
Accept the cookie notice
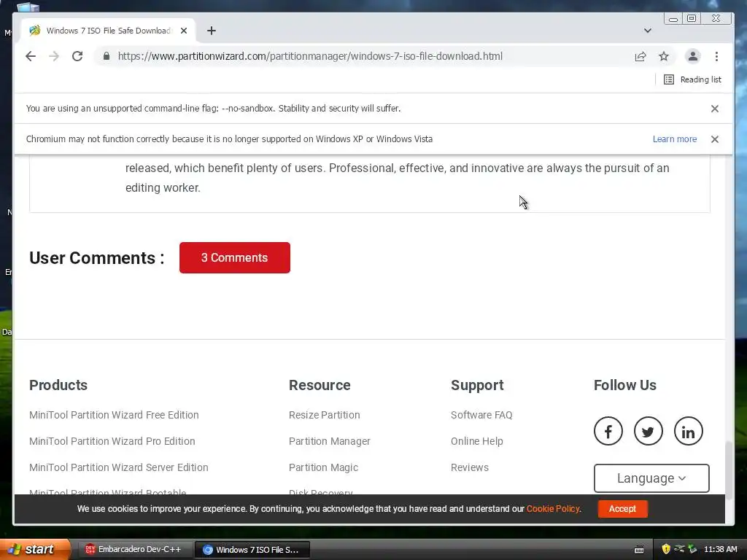click(x=622, y=508)
